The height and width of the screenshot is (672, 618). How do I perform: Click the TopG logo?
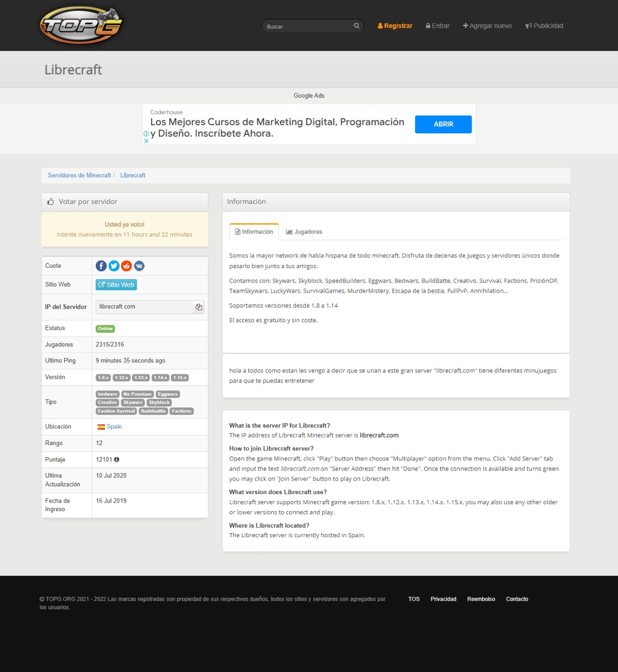coord(81,25)
